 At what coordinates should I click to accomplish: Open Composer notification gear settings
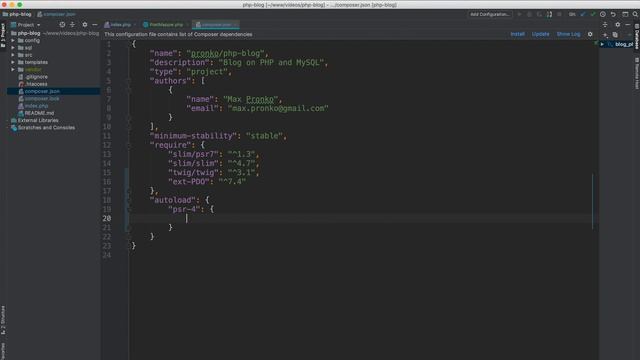pyautogui.click(x=590, y=34)
